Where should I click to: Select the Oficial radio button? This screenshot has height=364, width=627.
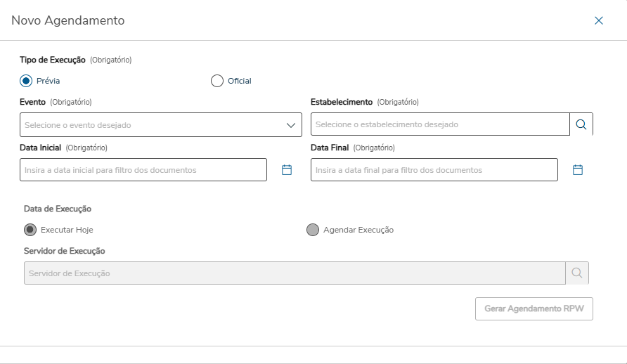(217, 81)
